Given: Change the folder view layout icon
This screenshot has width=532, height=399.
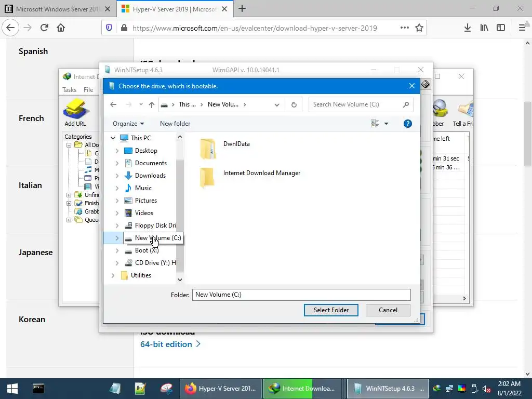Looking at the screenshot, I should point(375,124).
